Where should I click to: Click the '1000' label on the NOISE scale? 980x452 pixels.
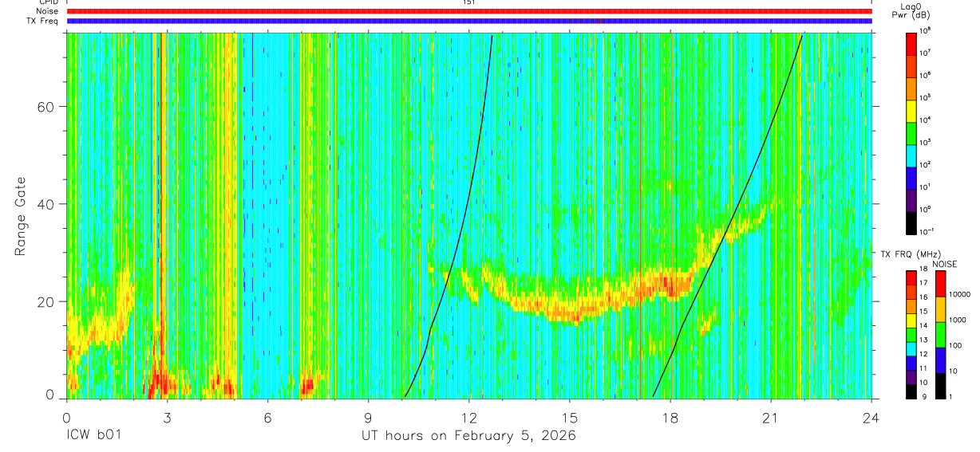coord(958,320)
